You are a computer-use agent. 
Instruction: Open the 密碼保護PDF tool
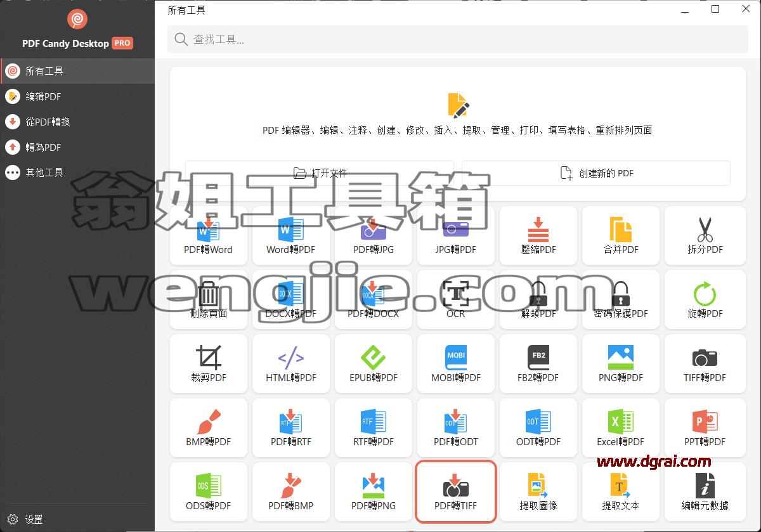tap(621, 299)
